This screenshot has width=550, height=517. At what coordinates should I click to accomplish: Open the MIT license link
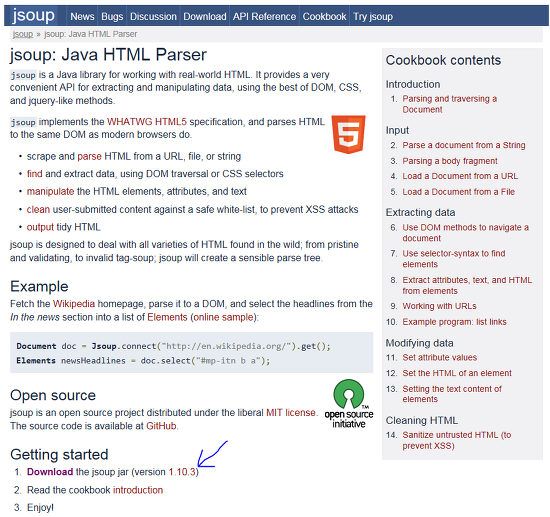(291, 412)
